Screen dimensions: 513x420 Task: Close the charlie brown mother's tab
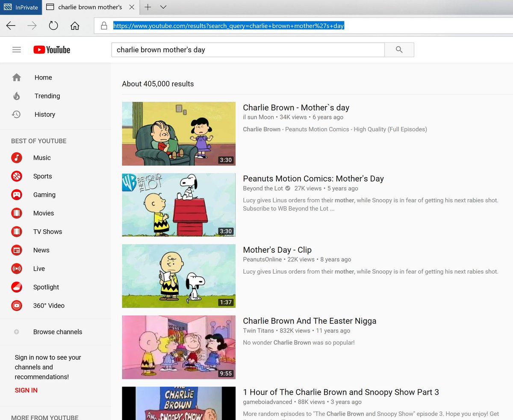point(132,7)
